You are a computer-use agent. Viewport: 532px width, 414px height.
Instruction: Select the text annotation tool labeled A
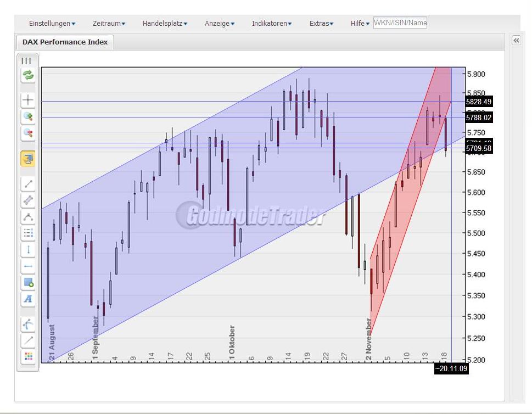tap(27, 299)
